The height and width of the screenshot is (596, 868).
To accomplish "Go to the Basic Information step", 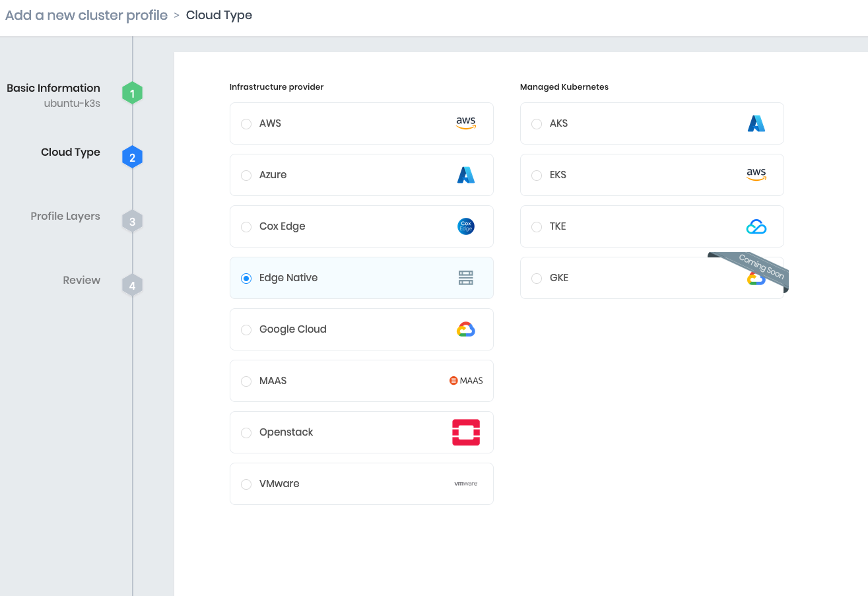I will point(53,88).
